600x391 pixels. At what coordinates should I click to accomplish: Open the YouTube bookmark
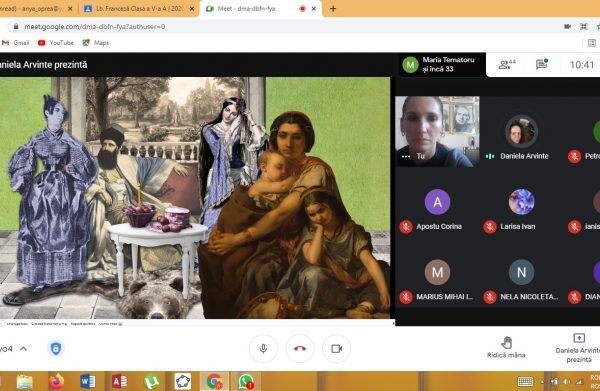56,42
